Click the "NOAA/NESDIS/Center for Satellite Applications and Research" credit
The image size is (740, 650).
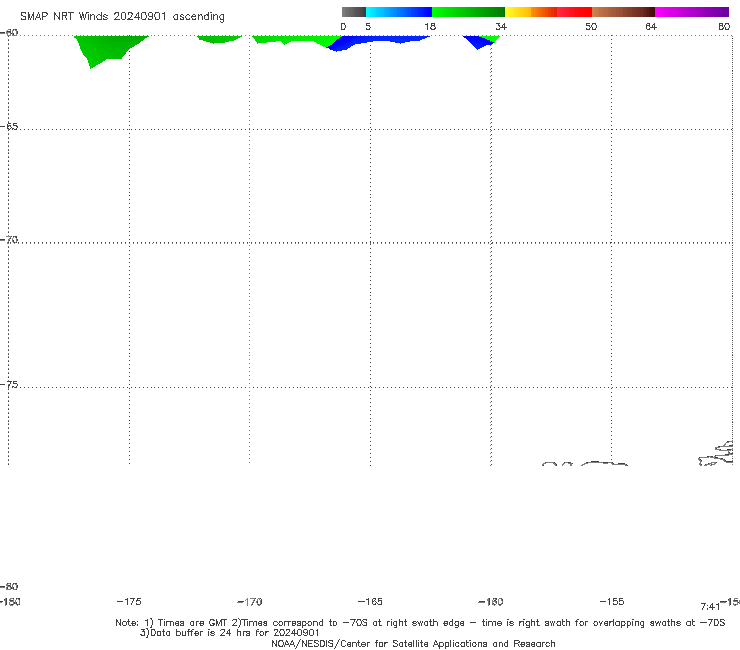pyautogui.click(x=413, y=643)
